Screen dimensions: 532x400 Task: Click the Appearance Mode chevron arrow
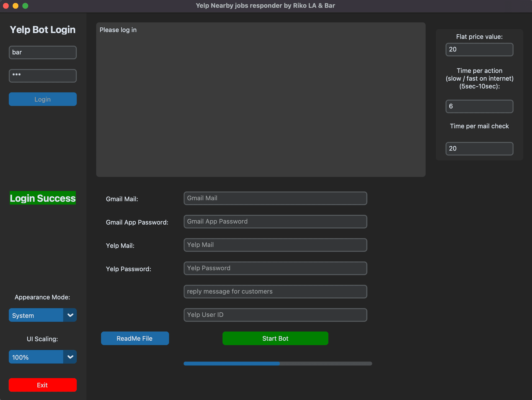coord(70,315)
